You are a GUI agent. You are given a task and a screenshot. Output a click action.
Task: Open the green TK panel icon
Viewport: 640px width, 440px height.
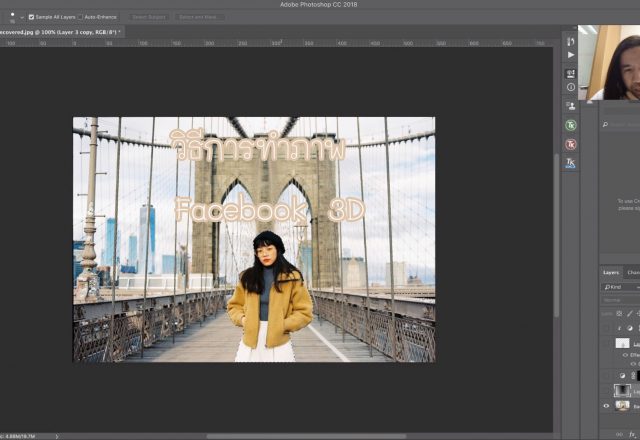571,125
